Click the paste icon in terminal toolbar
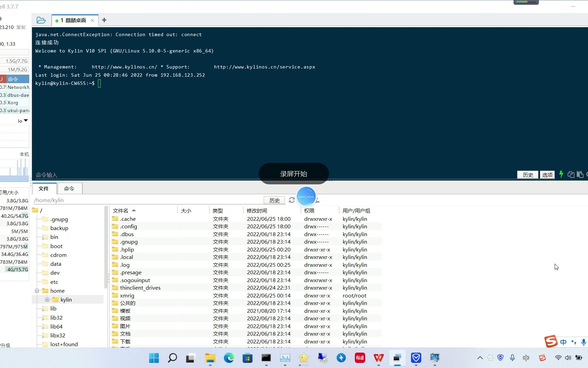 [x=580, y=174]
